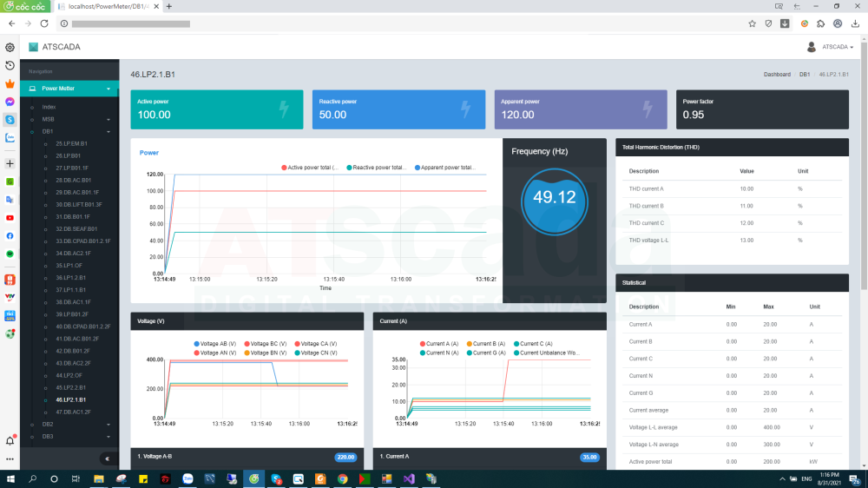
Task: Open the notifications bell in sidebar
Action: tap(10, 441)
